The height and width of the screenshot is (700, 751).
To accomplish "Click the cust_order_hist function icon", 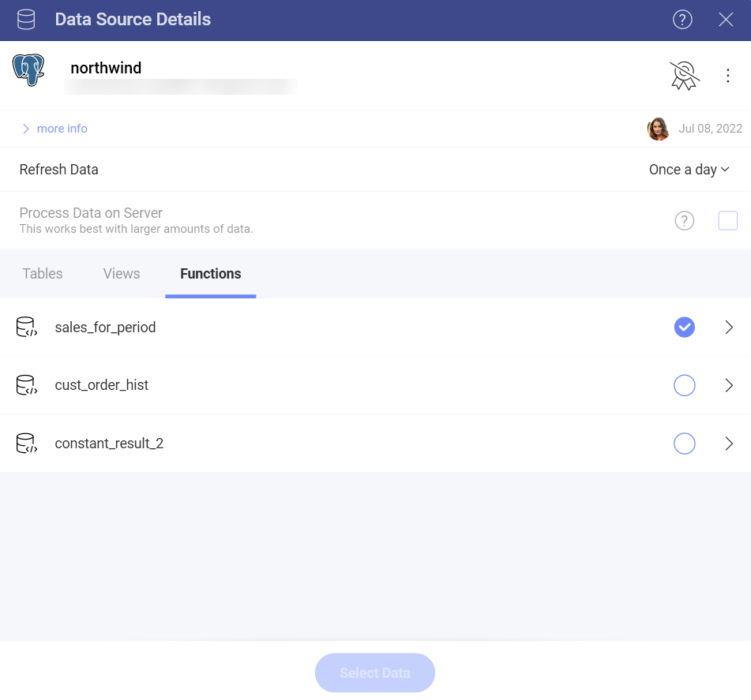I will coord(27,385).
